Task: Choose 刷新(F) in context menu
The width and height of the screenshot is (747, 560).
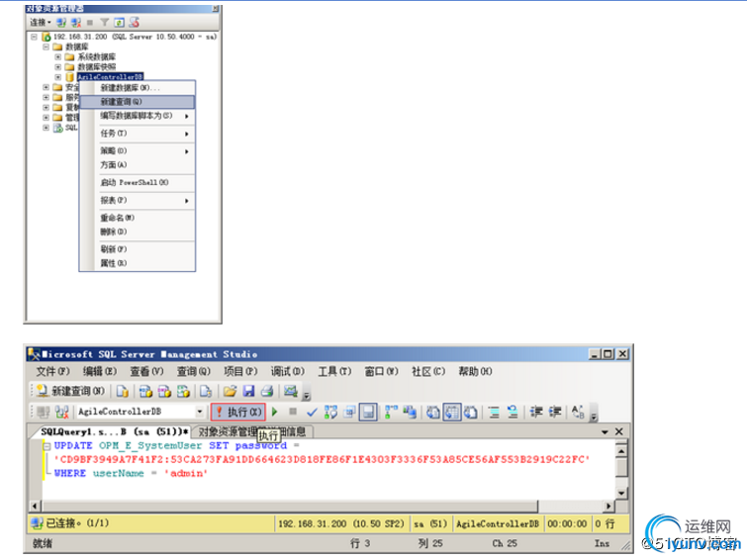Action: 138,249
